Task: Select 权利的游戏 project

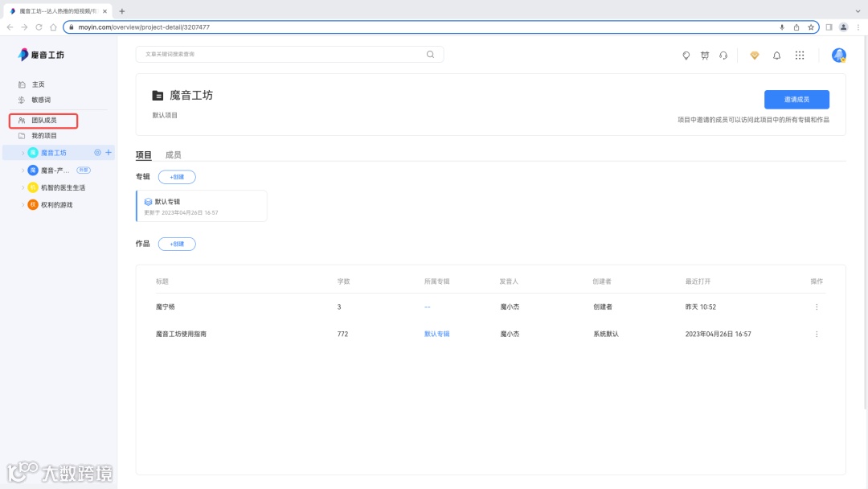Action: coord(56,205)
